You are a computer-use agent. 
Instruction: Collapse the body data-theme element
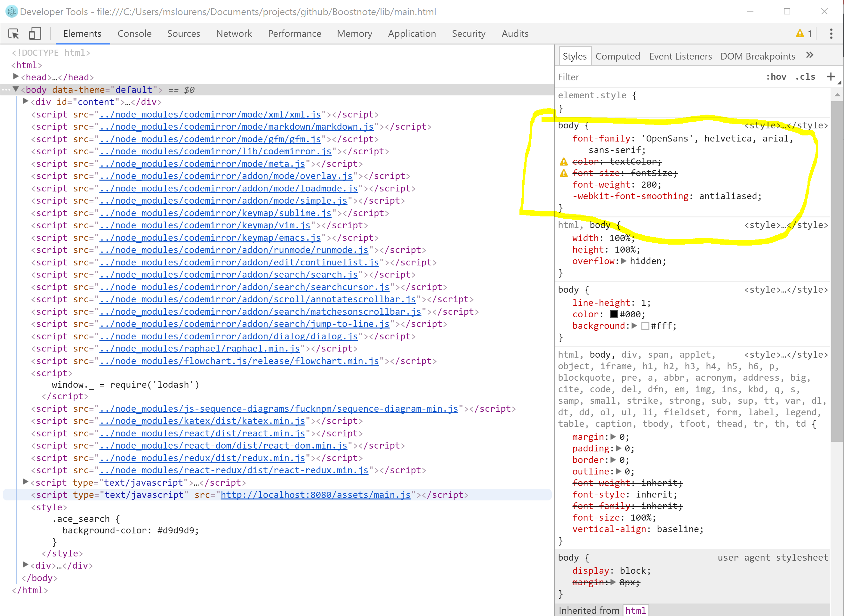16,89
